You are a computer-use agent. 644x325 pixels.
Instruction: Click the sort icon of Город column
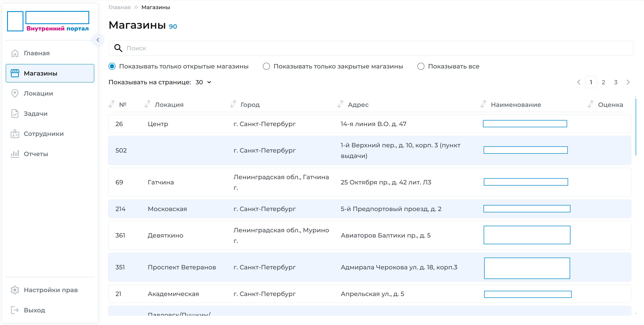pos(233,104)
